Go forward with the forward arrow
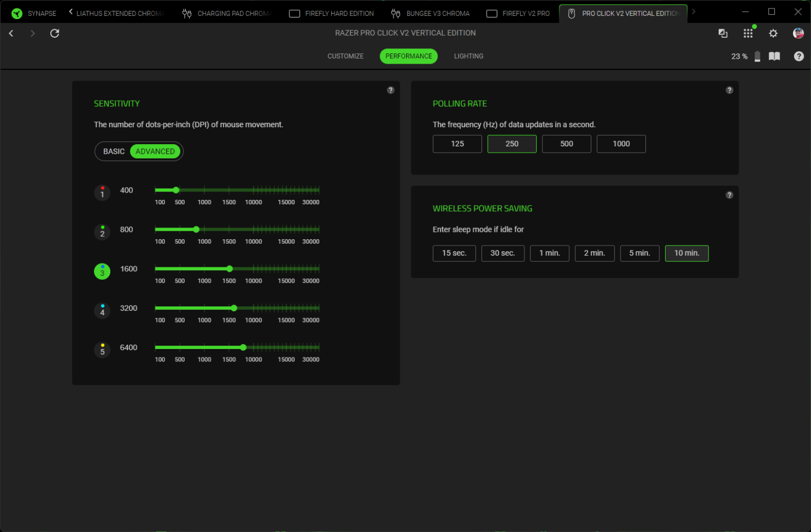 click(x=33, y=33)
